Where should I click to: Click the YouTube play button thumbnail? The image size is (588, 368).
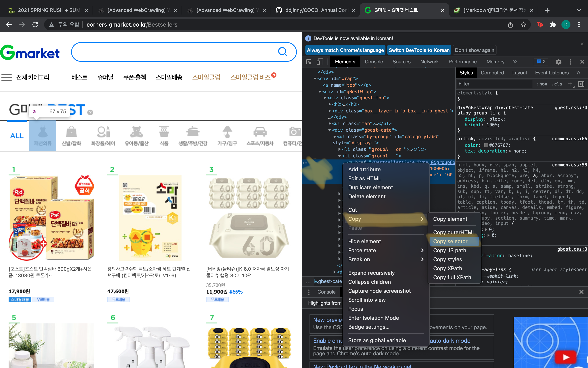(566, 357)
